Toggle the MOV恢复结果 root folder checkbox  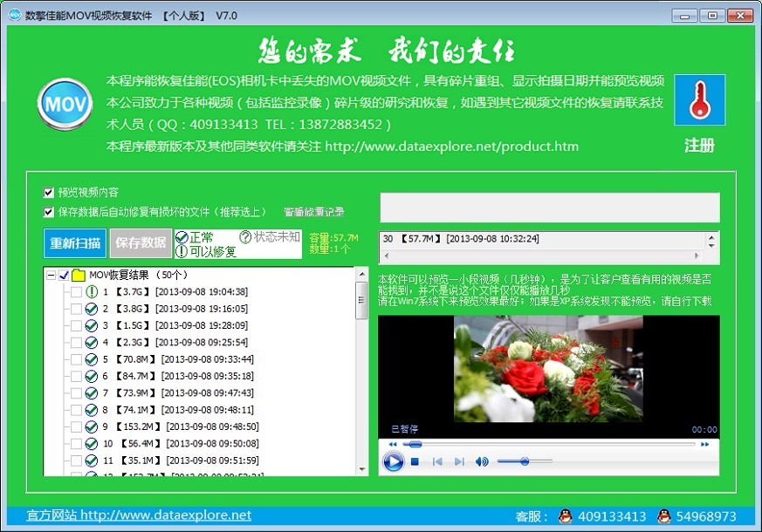click(x=65, y=276)
